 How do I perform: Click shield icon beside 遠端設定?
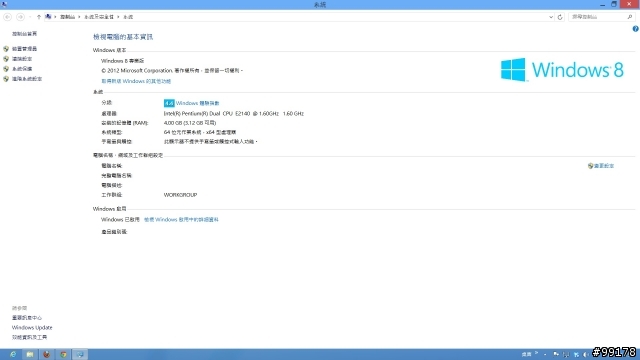[6, 59]
